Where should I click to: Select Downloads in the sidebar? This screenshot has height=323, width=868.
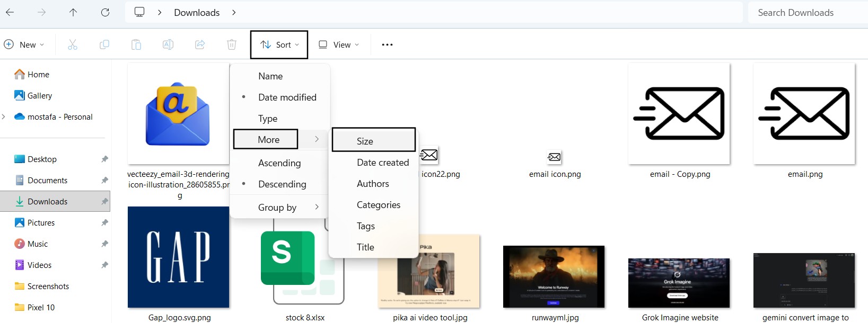(55, 201)
